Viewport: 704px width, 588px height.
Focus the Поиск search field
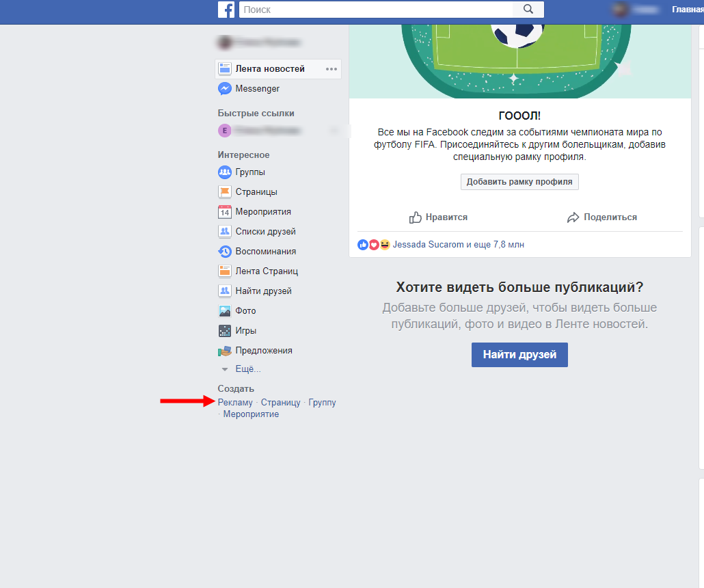click(376, 10)
